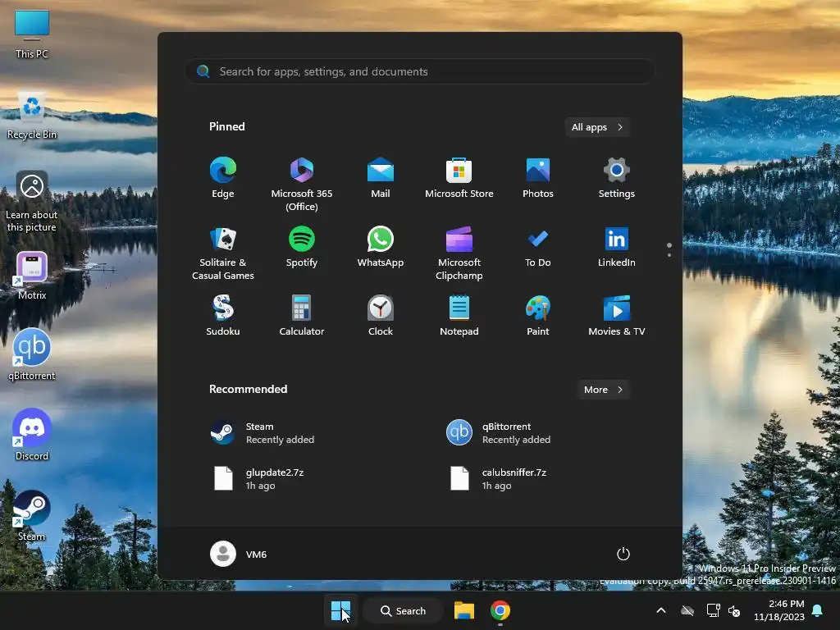This screenshot has height=630, width=840.
Task: Select the Steam desktop shortcut
Action: pos(32,515)
